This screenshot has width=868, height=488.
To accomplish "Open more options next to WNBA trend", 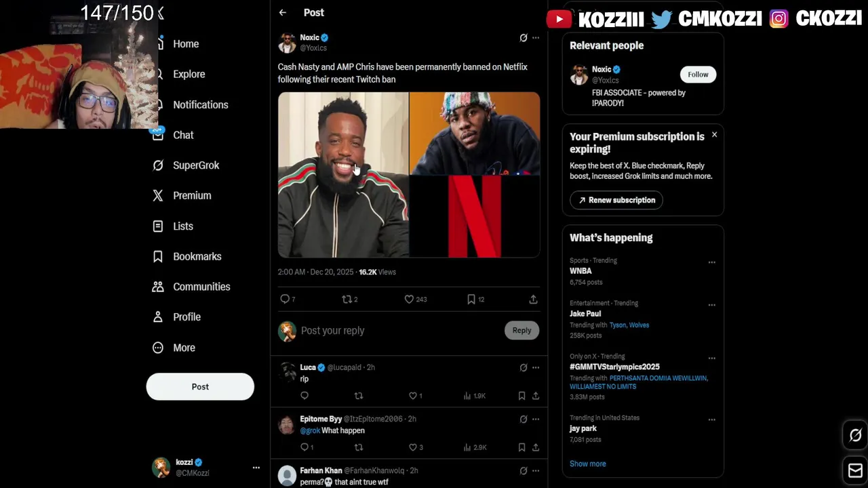I will tap(711, 262).
